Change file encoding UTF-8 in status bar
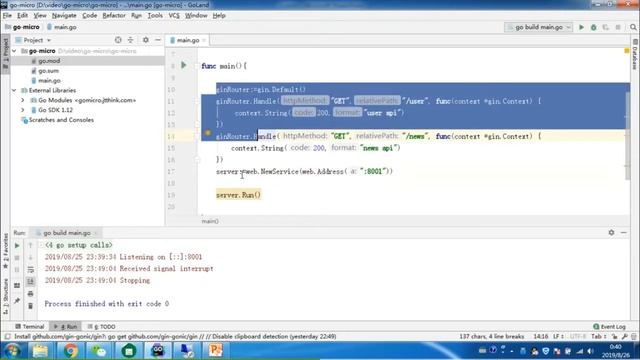The image size is (640, 360). click(577, 336)
